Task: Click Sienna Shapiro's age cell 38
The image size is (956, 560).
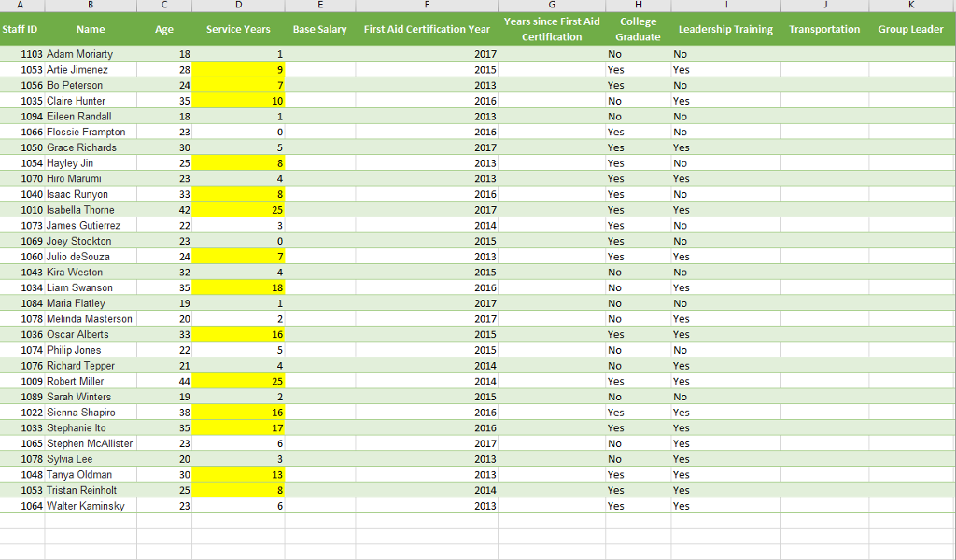Action: pyautogui.click(x=164, y=413)
